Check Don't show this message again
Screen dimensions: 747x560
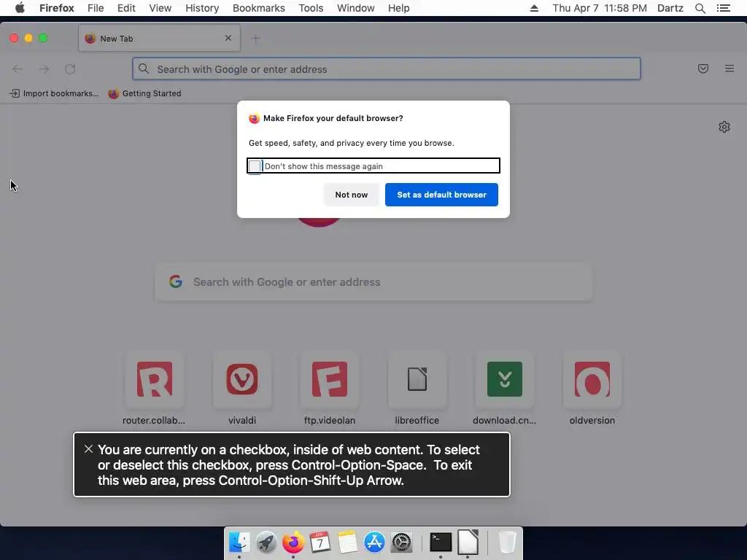pos(255,166)
